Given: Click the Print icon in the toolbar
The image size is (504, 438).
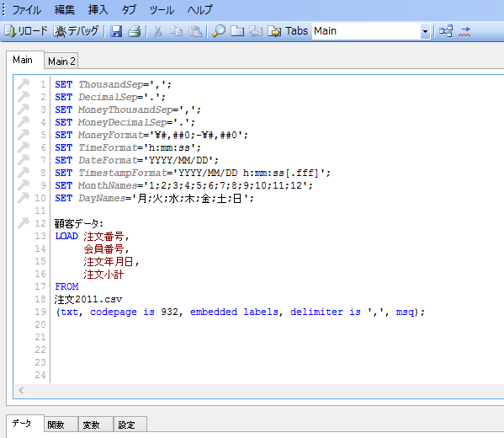Looking at the screenshot, I should [x=135, y=31].
